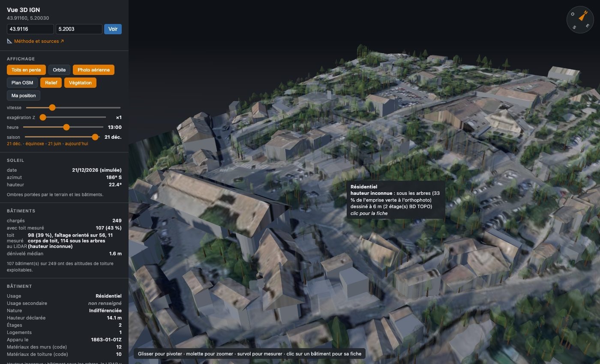Click the chargés count '249'
Image resolution: width=600 pixels, height=364 pixels.
tap(117, 221)
